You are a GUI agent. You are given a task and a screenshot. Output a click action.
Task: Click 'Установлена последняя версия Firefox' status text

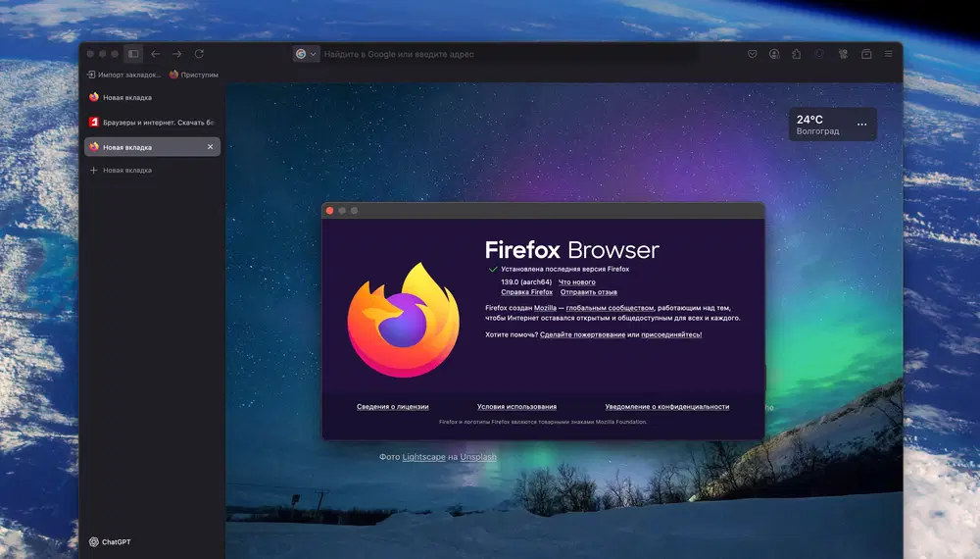tap(565, 269)
